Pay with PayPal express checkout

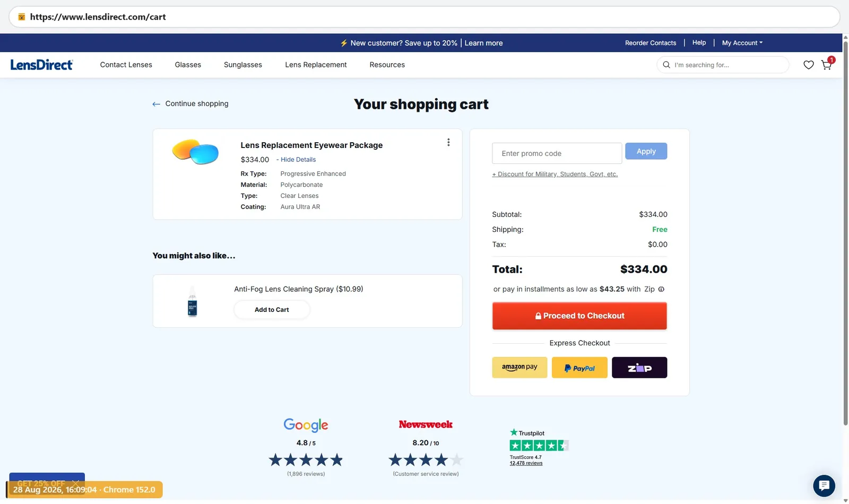pos(579,367)
